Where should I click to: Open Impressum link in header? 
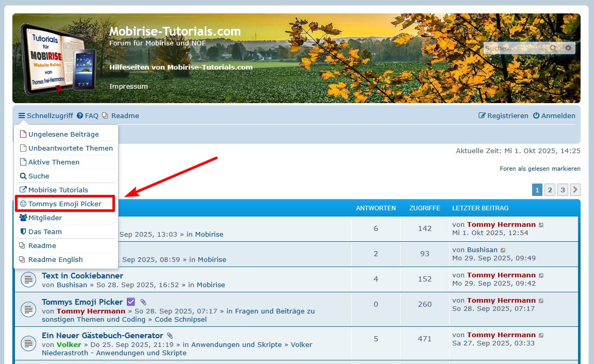click(x=128, y=87)
